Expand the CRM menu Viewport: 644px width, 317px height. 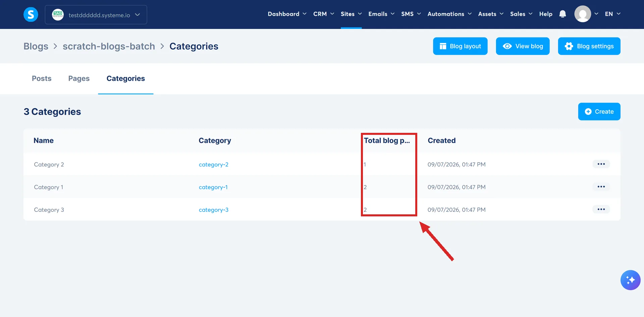[324, 14]
